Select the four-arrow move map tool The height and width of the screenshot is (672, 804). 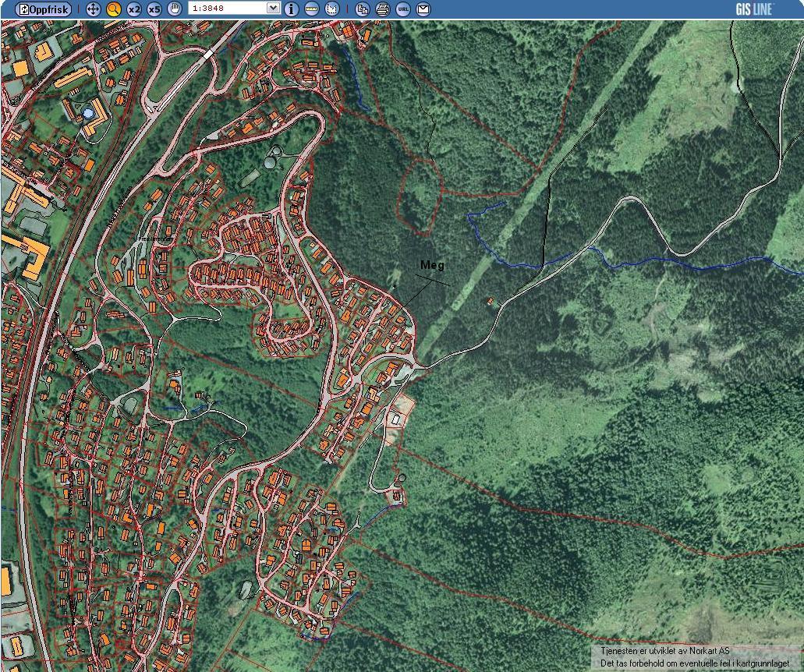[93, 9]
